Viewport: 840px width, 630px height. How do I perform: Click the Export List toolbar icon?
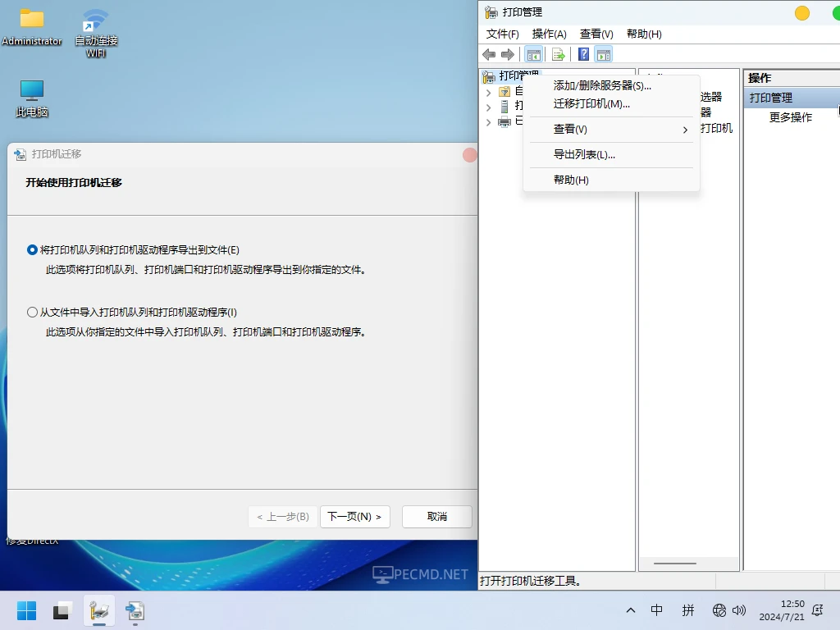558,54
